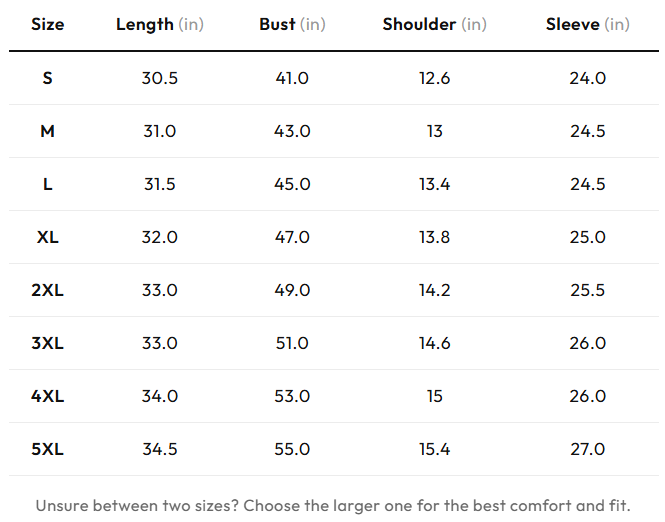The image size is (665, 522).
Task: Select the 2XL size row label
Action: [x=48, y=290]
